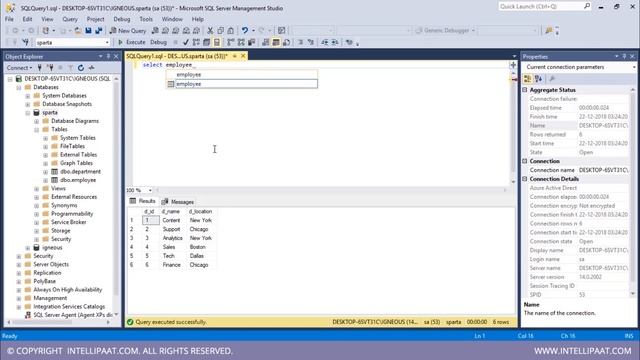Open the Query Options icon
This screenshot has width=640, height=360.
(x=207, y=42)
